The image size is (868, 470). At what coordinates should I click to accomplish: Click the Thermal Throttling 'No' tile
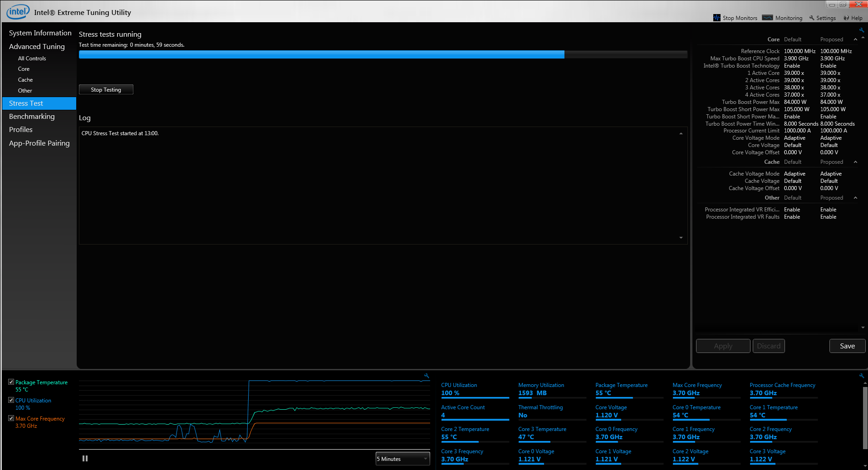pos(552,412)
